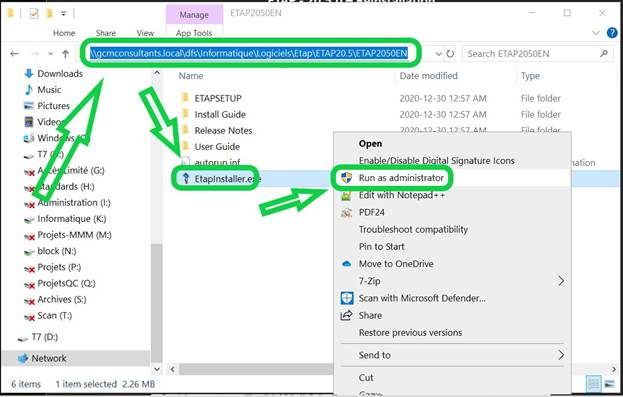Choose Share in context menu
Viewport: 623px width, 397px height.
(370, 316)
